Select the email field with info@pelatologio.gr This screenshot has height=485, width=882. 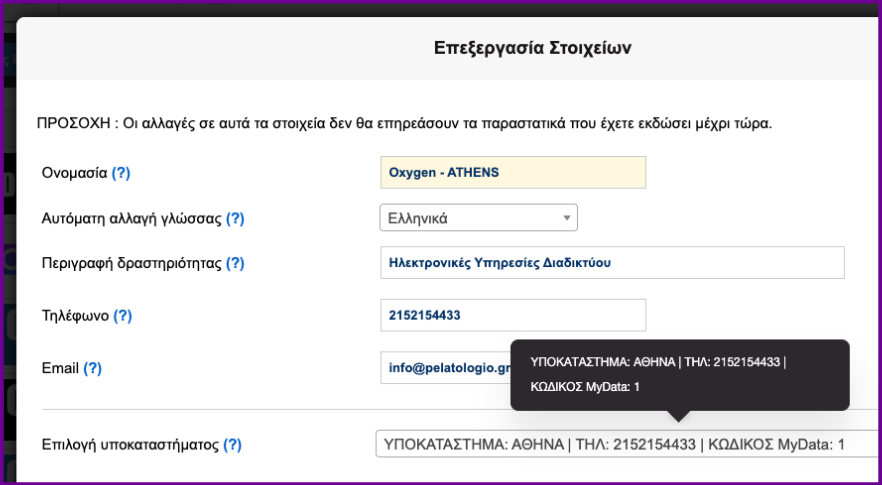pos(445,368)
